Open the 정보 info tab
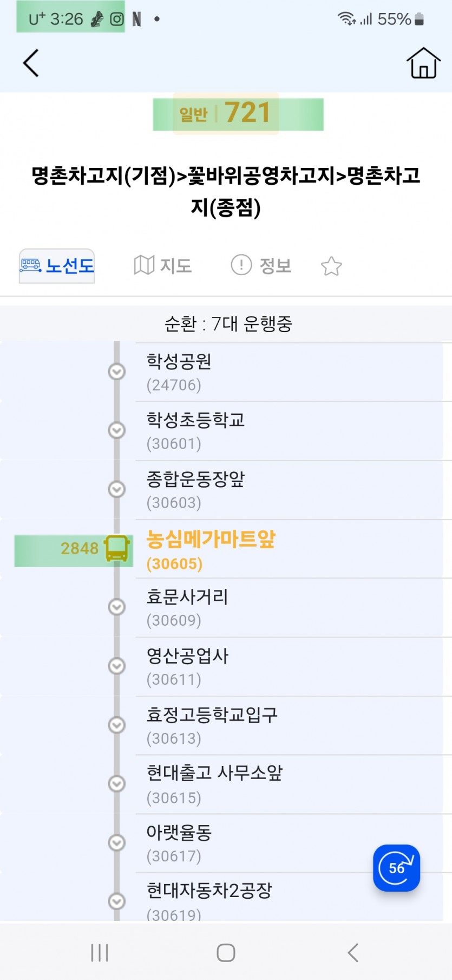Screen dimensions: 452x980 tap(261, 265)
